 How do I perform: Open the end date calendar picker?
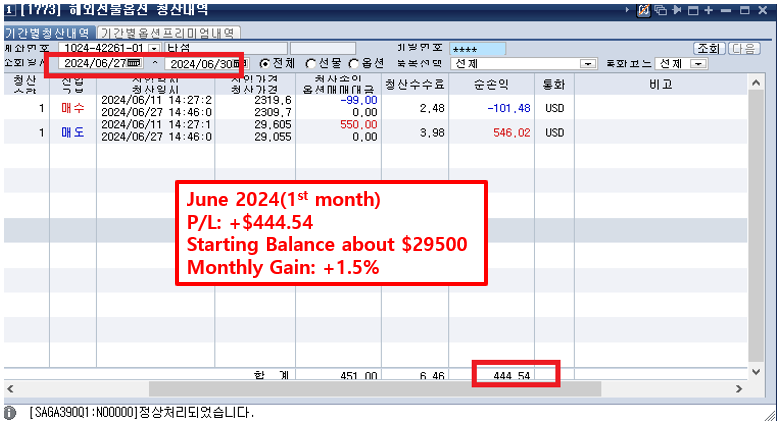pyautogui.click(x=241, y=63)
